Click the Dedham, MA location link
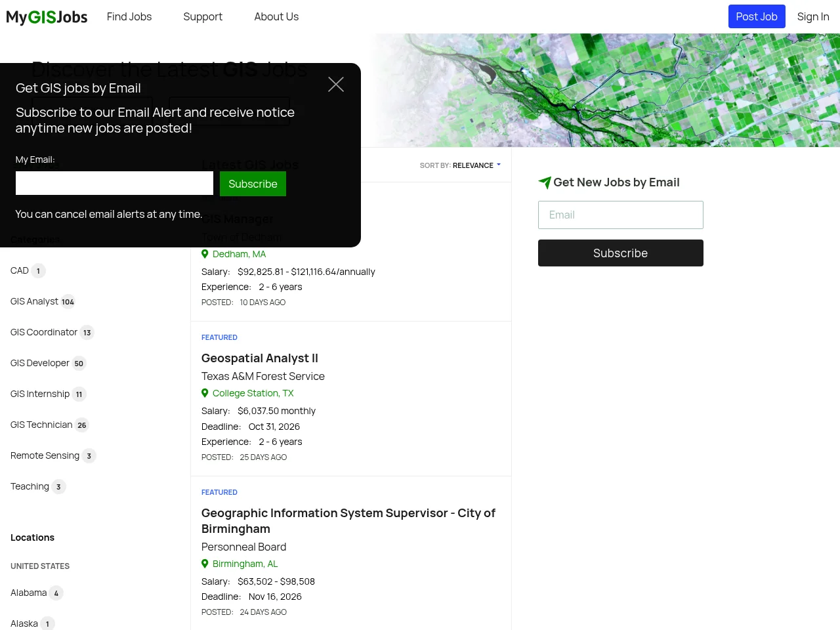840x630 pixels. 239,254
